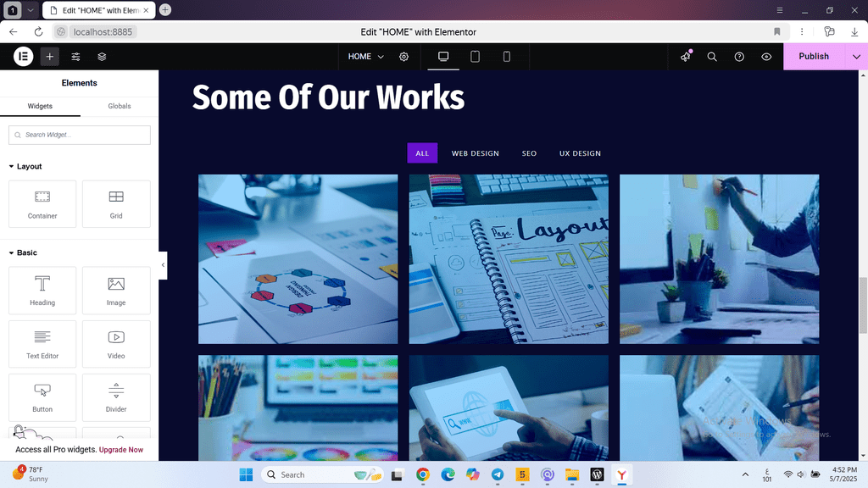Switch to the Widgets tab
868x488 pixels.
point(40,106)
